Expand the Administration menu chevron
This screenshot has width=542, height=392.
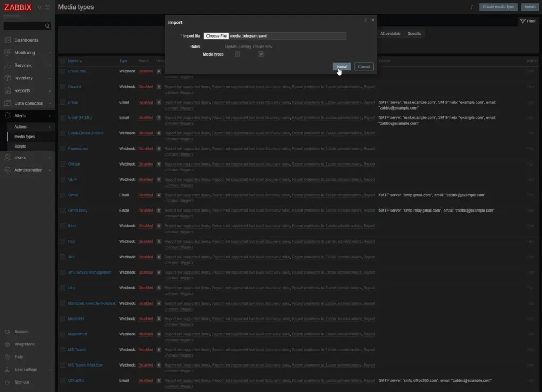[49, 170]
